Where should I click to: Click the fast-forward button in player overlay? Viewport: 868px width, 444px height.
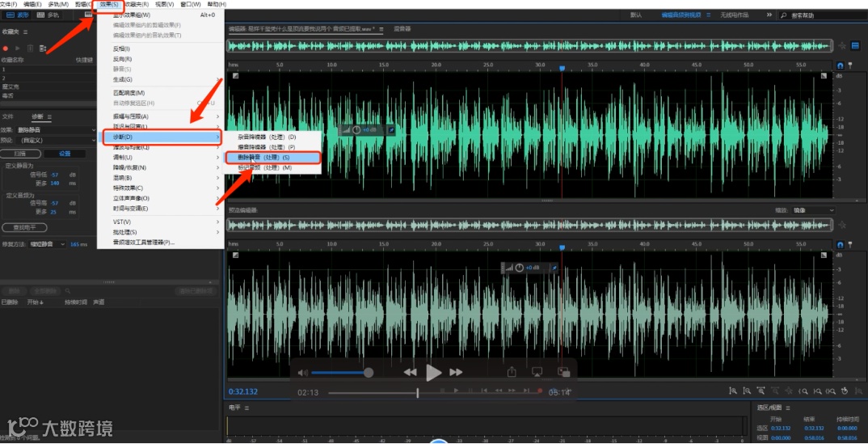click(x=456, y=373)
